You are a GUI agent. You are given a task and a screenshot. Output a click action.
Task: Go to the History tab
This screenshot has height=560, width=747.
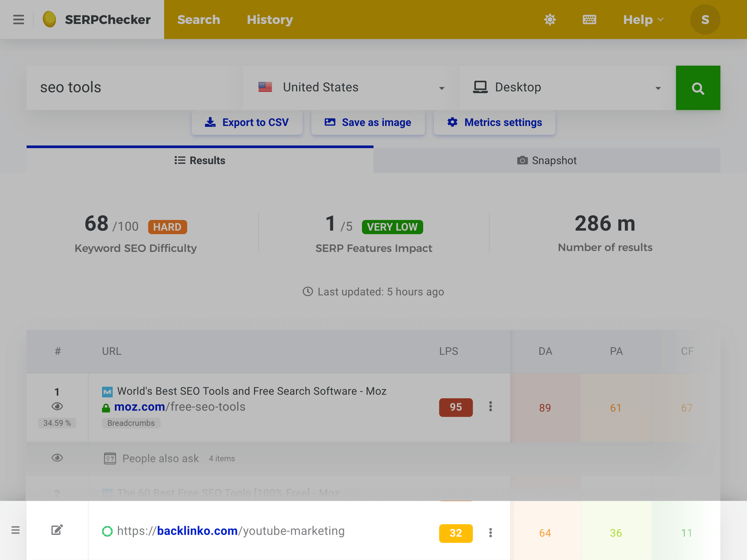(270, 20)
